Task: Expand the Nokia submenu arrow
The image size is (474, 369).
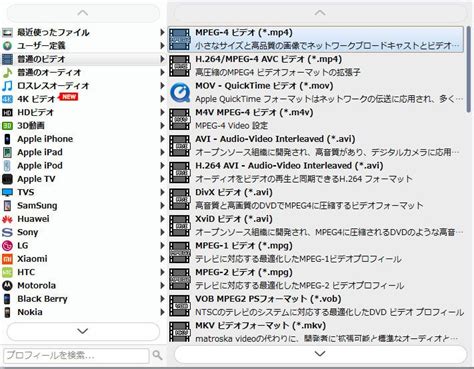Action: click(162, 312)
